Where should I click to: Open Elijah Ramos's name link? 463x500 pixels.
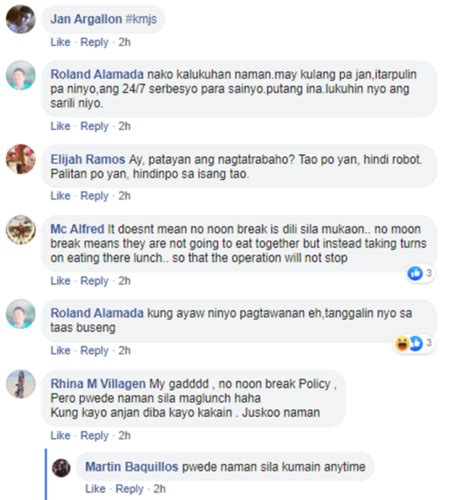[x=88, y=159]
